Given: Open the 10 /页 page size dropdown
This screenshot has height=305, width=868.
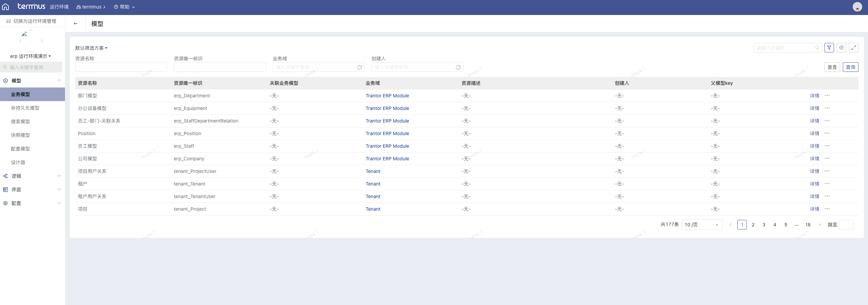Looking at the screenshot, I should click(702, 225).
